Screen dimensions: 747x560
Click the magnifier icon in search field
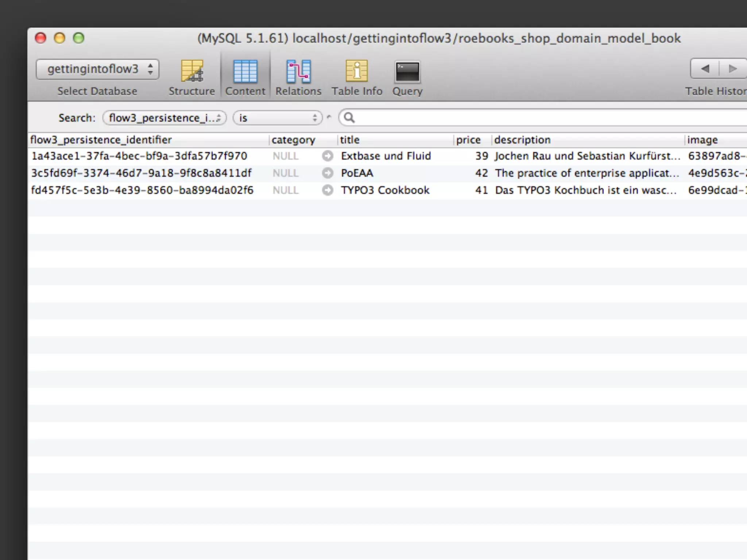349,118
